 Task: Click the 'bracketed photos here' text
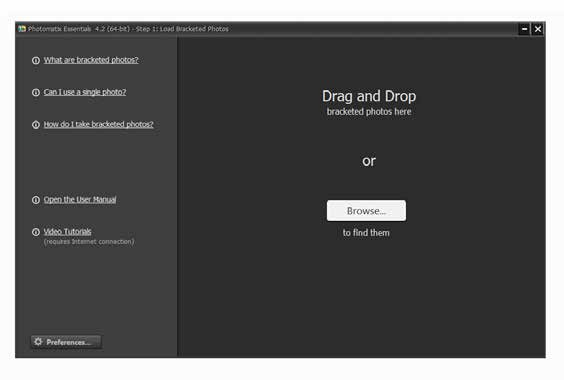369,112
